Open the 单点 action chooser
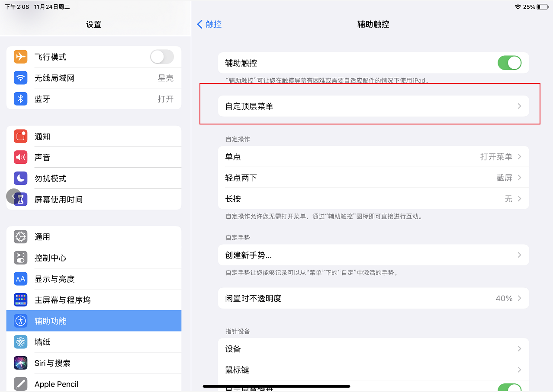553x392 pixels. 373,156
